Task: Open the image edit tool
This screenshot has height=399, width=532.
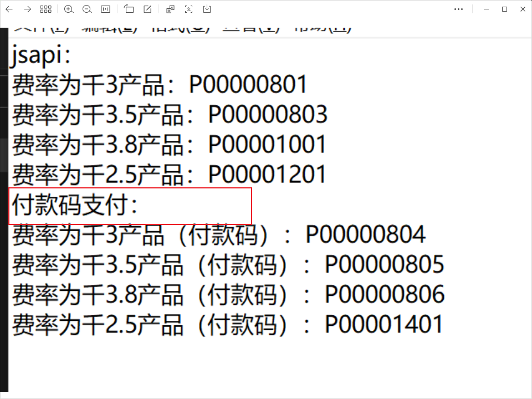Action: click(147, 9)
